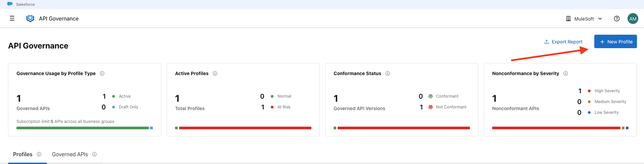644x164 pixels.
Task: Click the green bar in Governance Usage card
Action: 82,128
